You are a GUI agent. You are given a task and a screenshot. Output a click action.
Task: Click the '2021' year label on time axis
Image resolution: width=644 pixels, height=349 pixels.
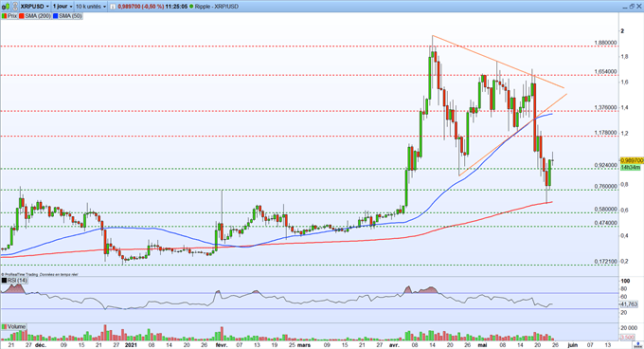point(131,345)
